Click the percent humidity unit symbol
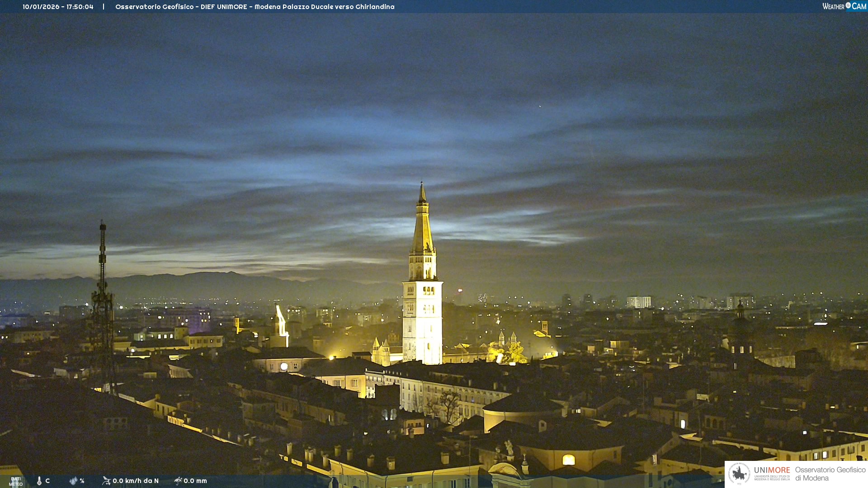The image size is (868, 488). click(x=82, y=481)
